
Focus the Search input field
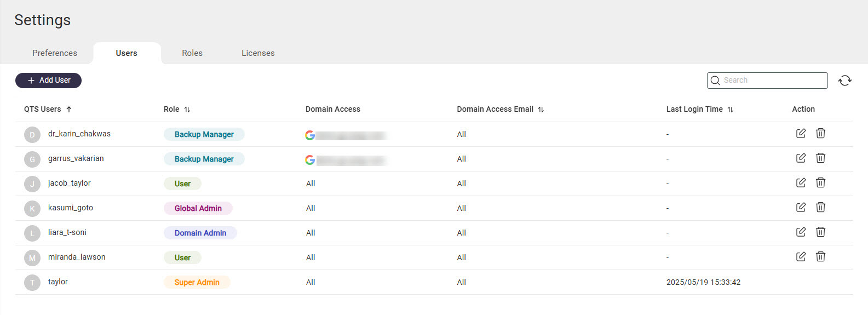[x=773, y=81]
